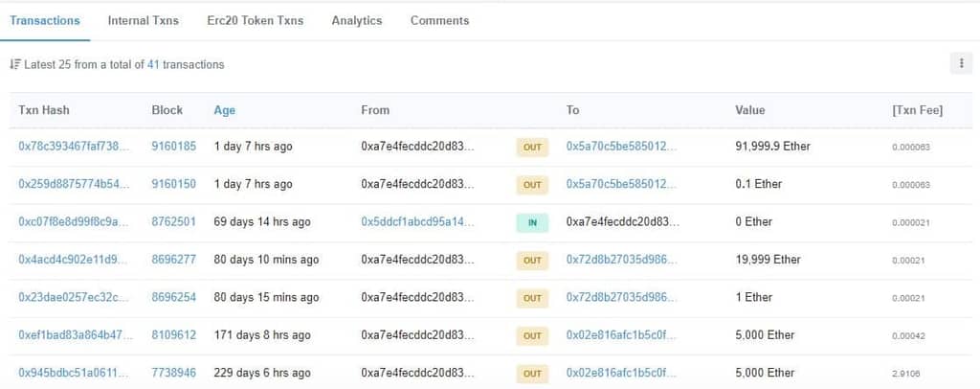Click the OUT badge in 91,999.9 Ether row

[x=532, y=148]
